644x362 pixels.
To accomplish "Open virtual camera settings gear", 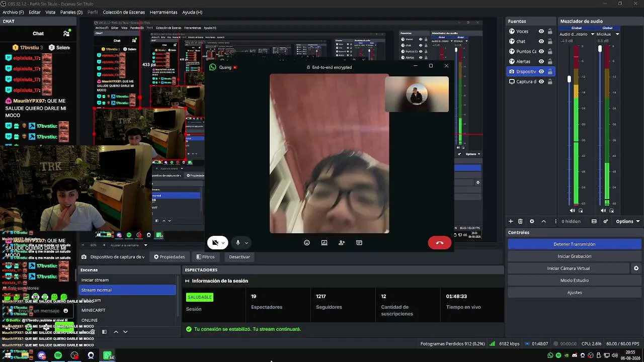I will click(x=636, y=268).
